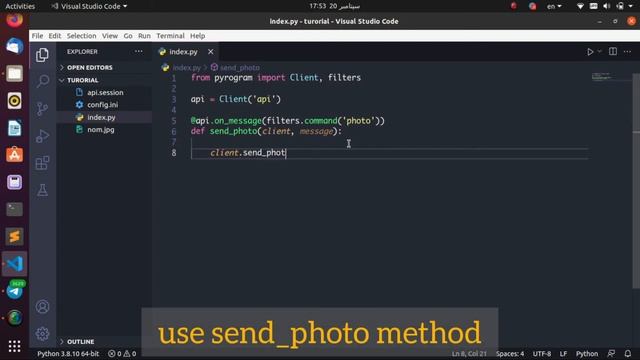This screenshot has height=360, width=640.
Task: Launch Thunderbird mail from the dock
Action: point(14,46)
